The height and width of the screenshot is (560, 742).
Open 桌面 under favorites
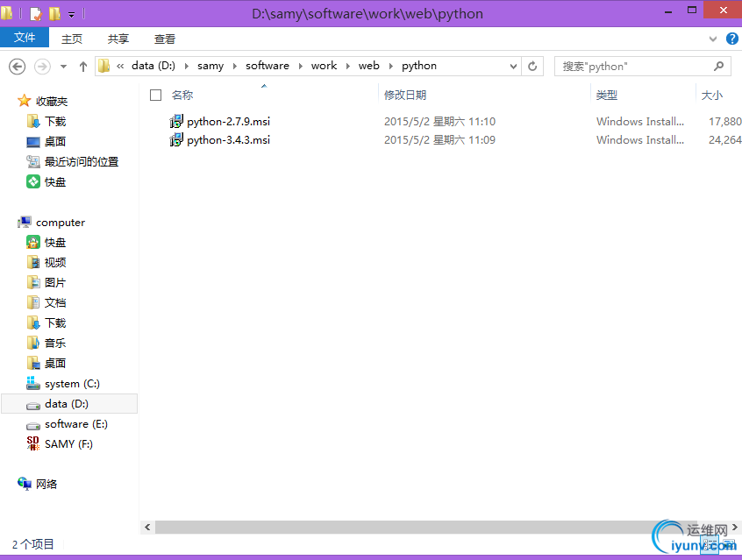coord(55,141)
